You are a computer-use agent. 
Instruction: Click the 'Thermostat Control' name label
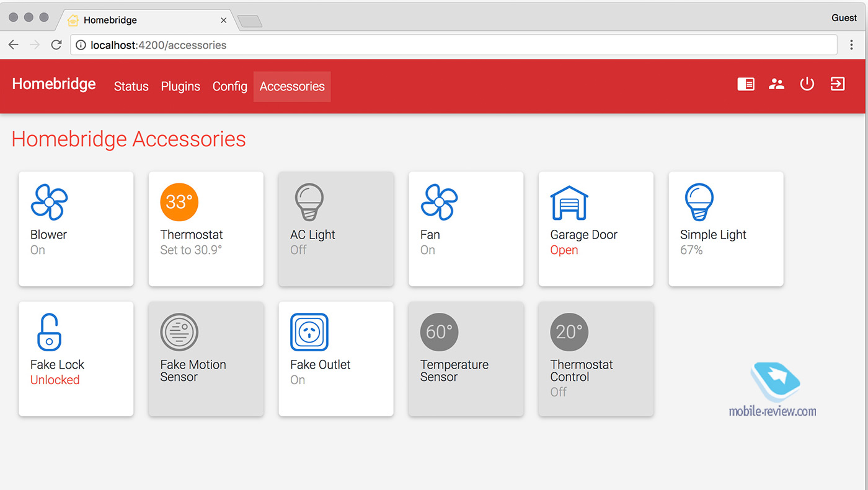tap(582, 370)
